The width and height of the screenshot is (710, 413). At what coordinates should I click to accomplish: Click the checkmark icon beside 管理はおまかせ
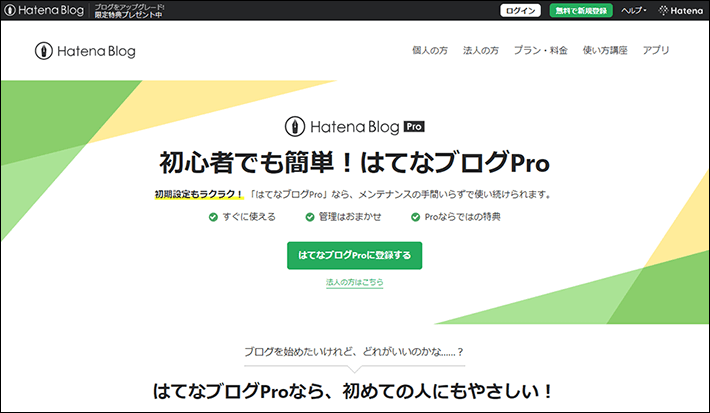coord(310,217)
